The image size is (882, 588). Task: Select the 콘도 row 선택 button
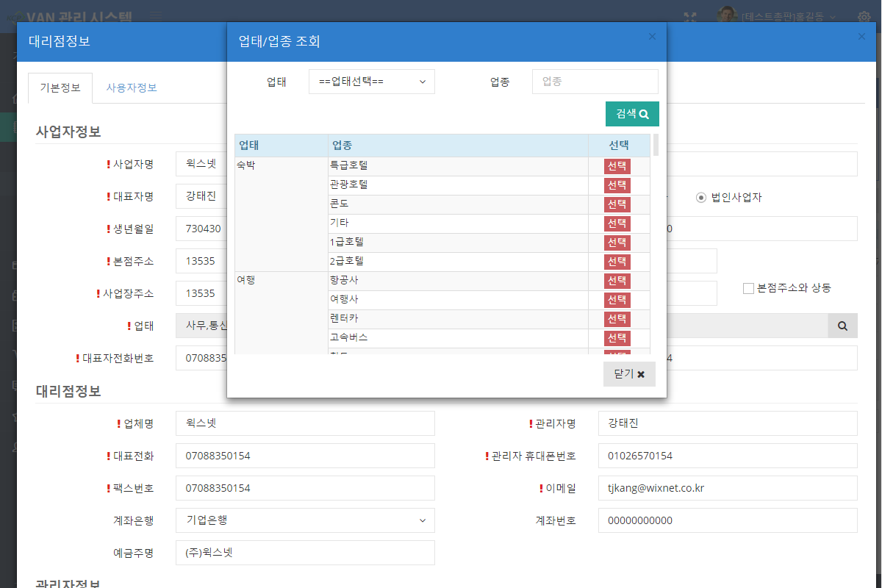[617, 204]
